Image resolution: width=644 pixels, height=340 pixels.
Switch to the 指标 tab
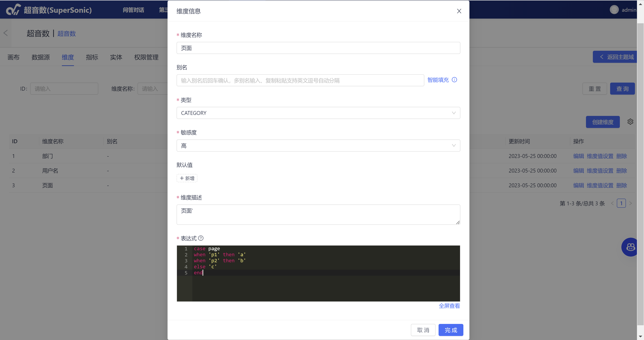tap(92, 57)
